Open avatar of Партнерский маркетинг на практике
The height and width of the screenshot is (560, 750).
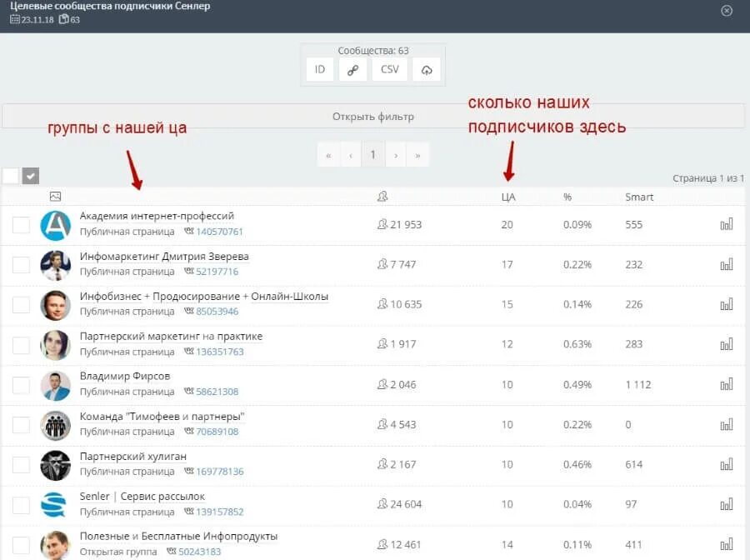(56, 345)
